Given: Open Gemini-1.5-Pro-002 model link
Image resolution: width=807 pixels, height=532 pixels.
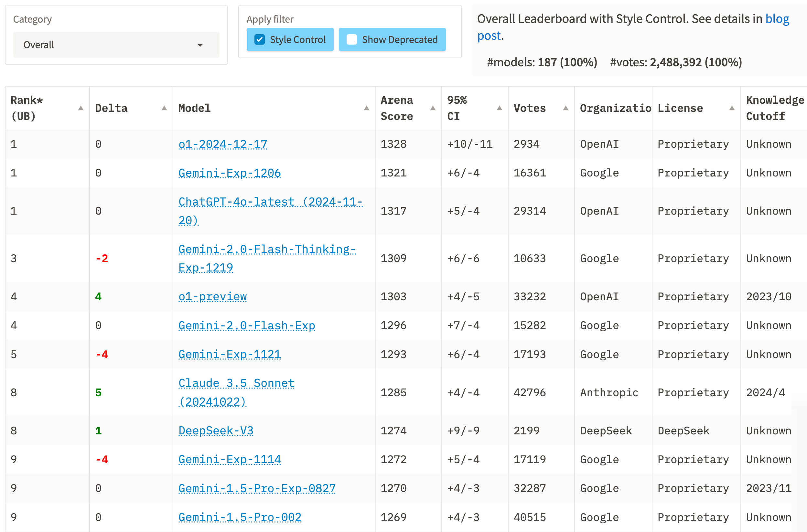Looking at the screenshot, I should (x=240, y=517).
